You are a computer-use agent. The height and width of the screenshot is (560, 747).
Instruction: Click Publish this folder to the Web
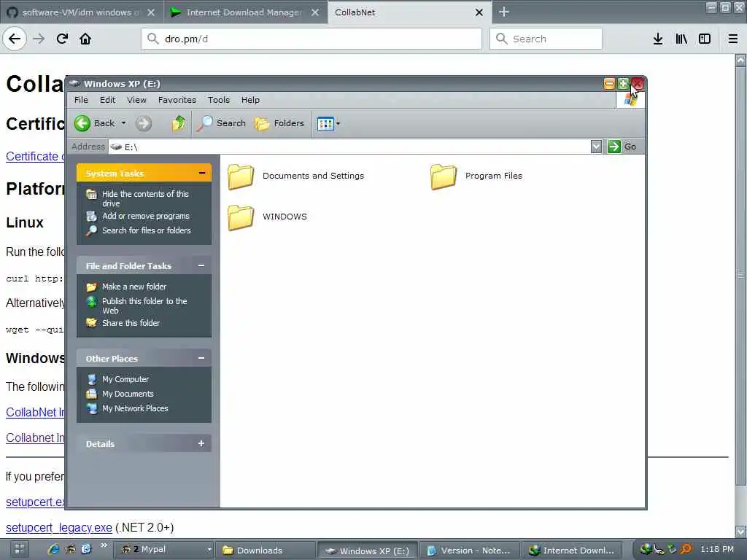(144, 306)
